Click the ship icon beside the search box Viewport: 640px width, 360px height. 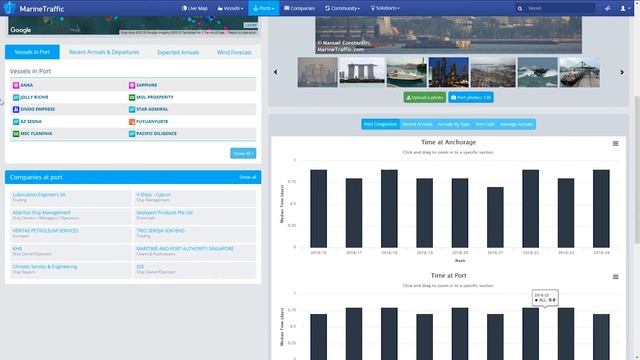click(x=607, y=8)
